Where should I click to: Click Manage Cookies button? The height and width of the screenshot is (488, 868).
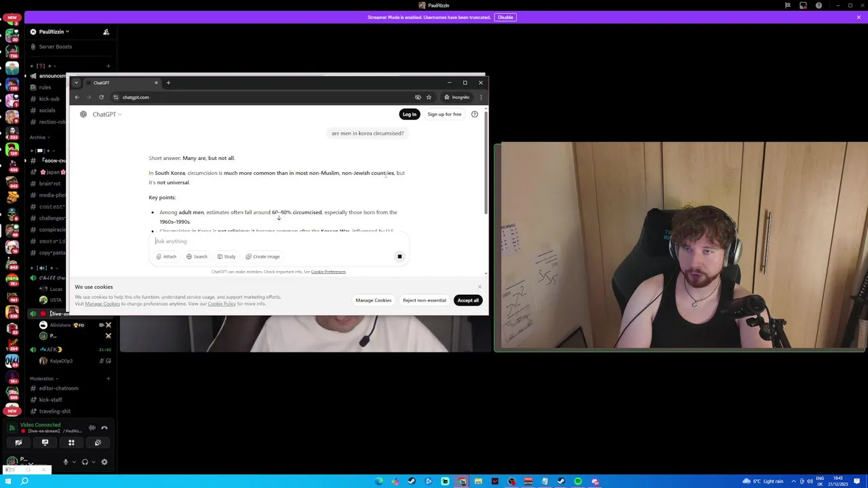[x=374, y=300]
